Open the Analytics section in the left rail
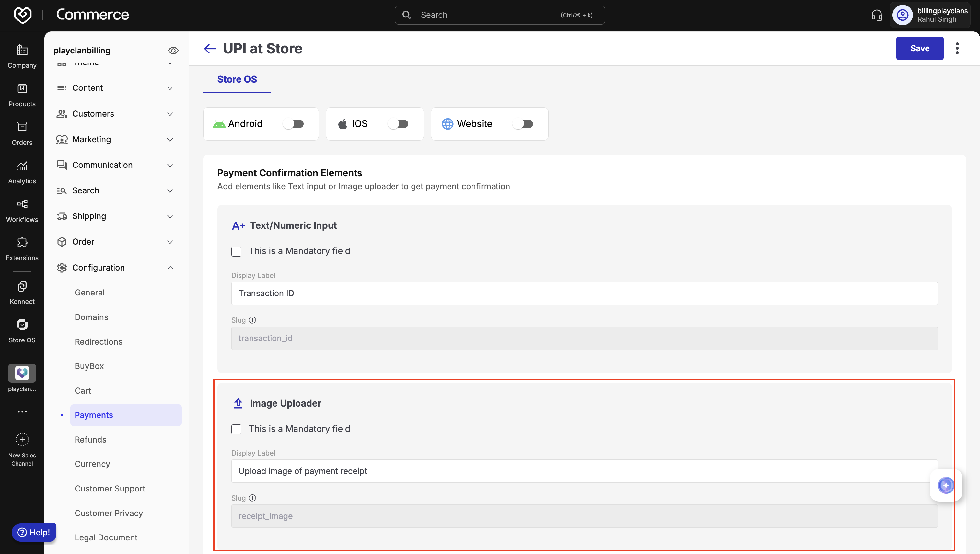This screenshot has width=980, height=554. pos(22,172)
